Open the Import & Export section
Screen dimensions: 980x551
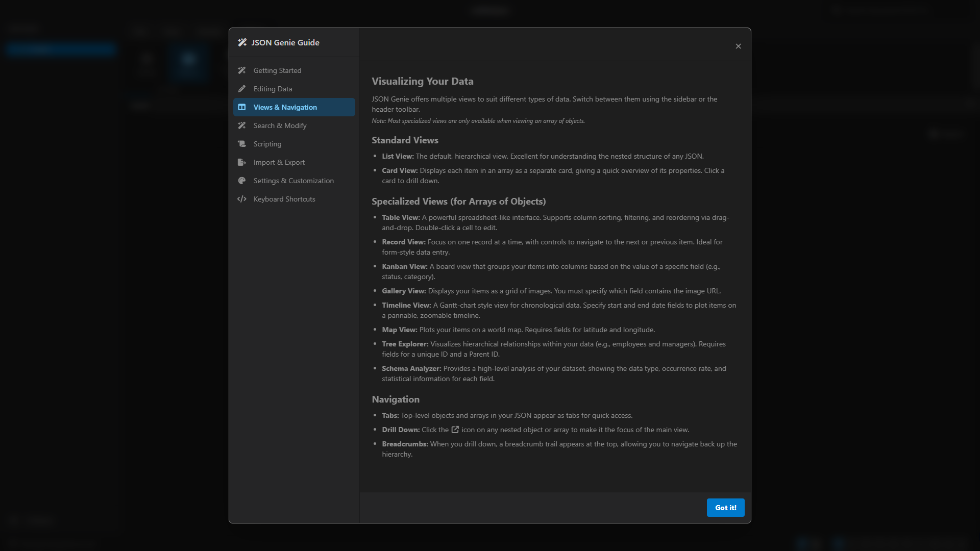click(279, 162)
